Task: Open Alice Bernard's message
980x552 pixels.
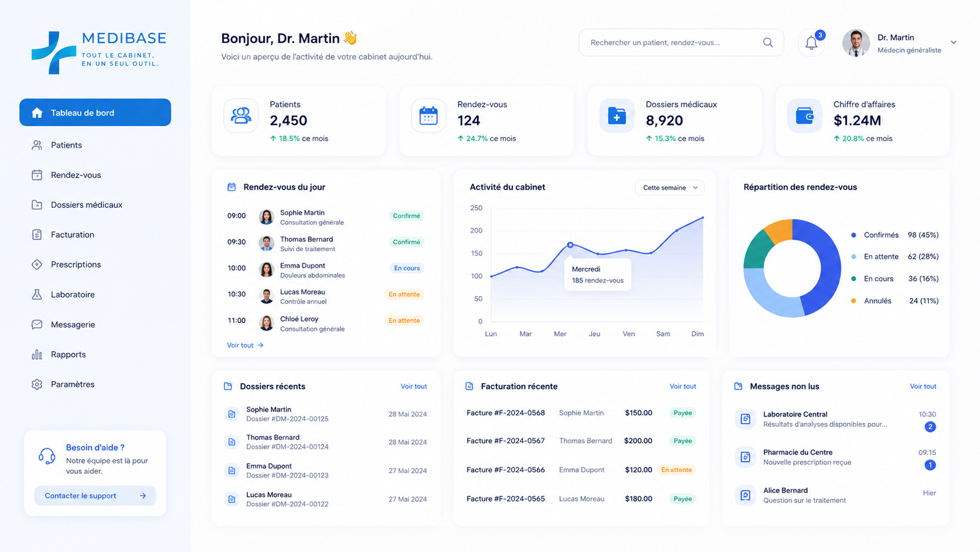Action: (x=835, y=495)
